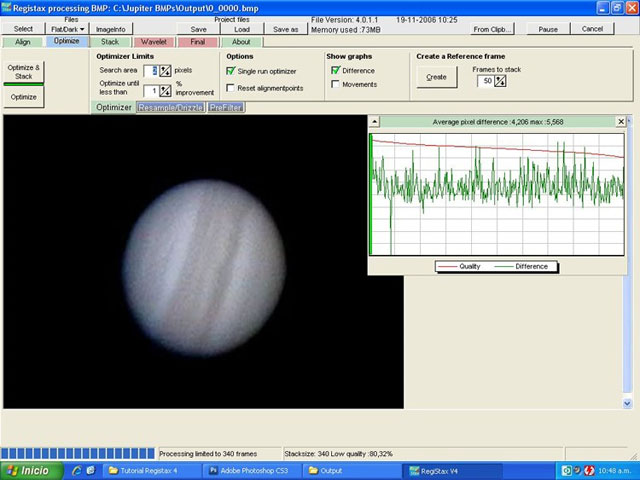Open the Tutorial Registax 4 taskbar folder
This screenshot has height=480, width=640.
coord(150,470)
